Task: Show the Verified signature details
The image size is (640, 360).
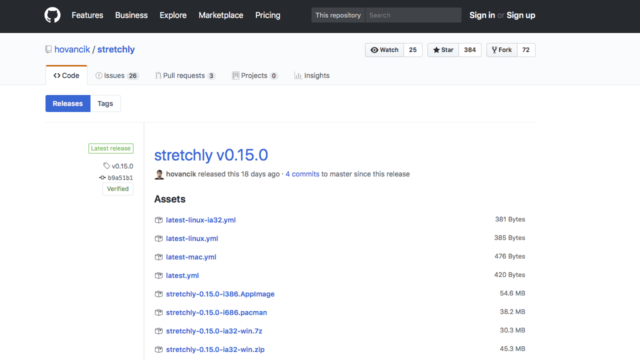Action: pos(118,189)
